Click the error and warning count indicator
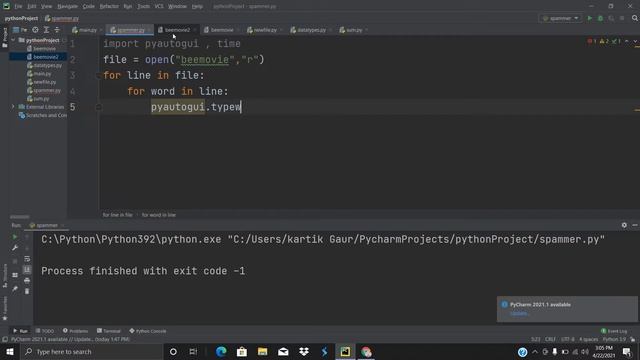640x360 pixels. point(604,41)
